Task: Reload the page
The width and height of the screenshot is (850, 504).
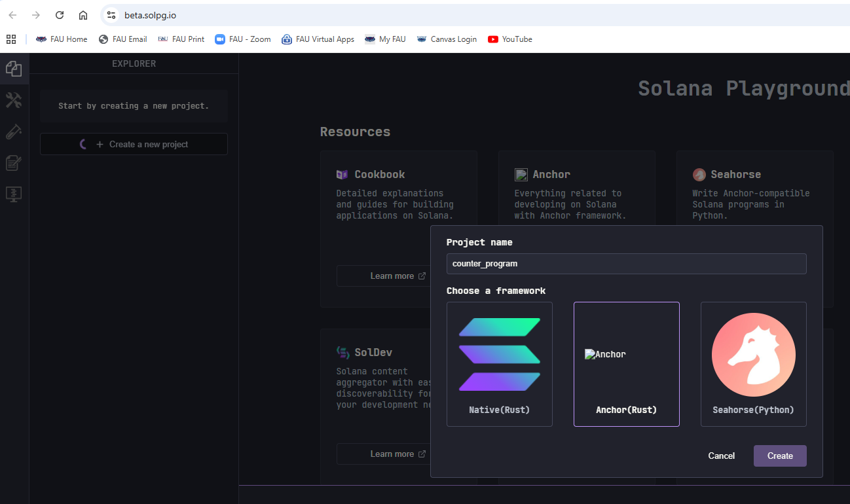Action: pyautogui.click(x=60, y=15)
